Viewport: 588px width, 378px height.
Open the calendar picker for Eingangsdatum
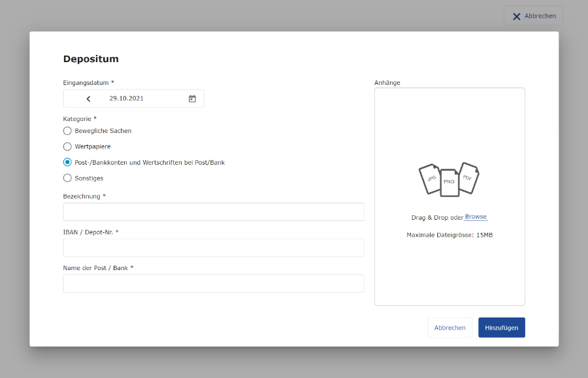[x=192, y=99]
